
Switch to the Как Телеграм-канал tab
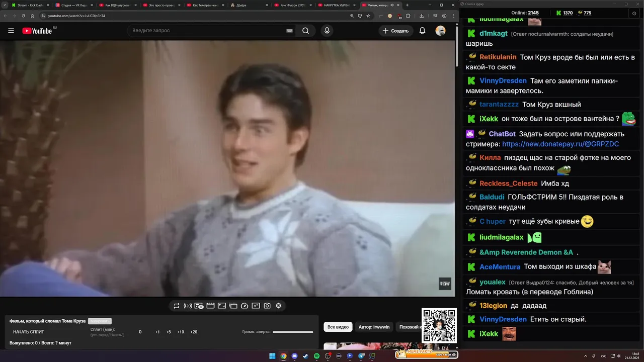coord(205,5)
